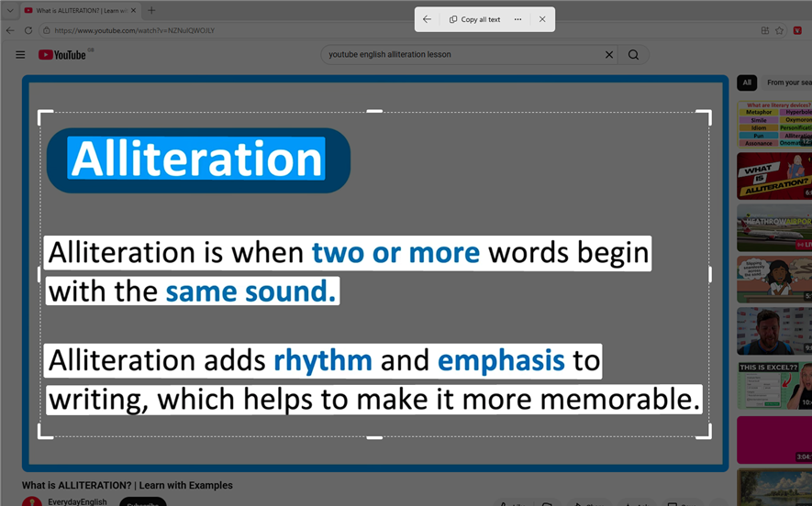The height and width of the screenshot is (506, 812).
Task: Click the blue word 'emphasis'
Action: coord(501,360)
